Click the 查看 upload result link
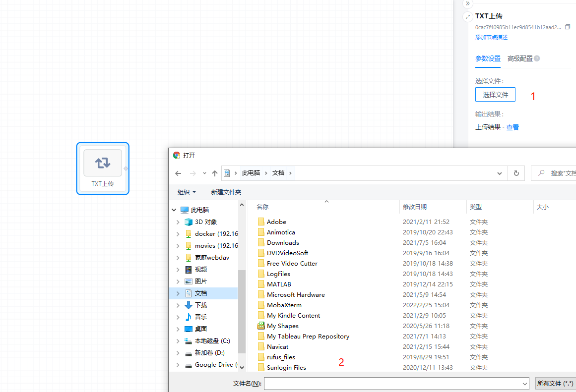The height and width of the screenshot is (392, 576). click(x=512, y=127)
